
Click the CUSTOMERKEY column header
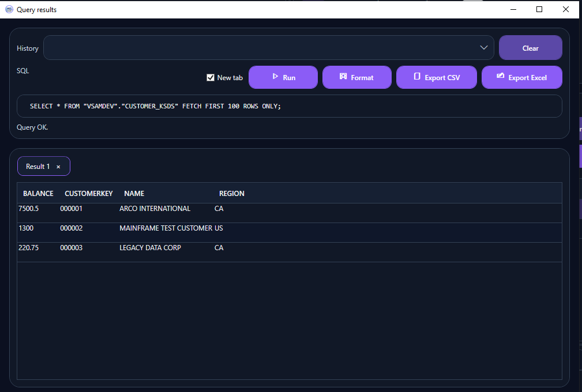89,193
